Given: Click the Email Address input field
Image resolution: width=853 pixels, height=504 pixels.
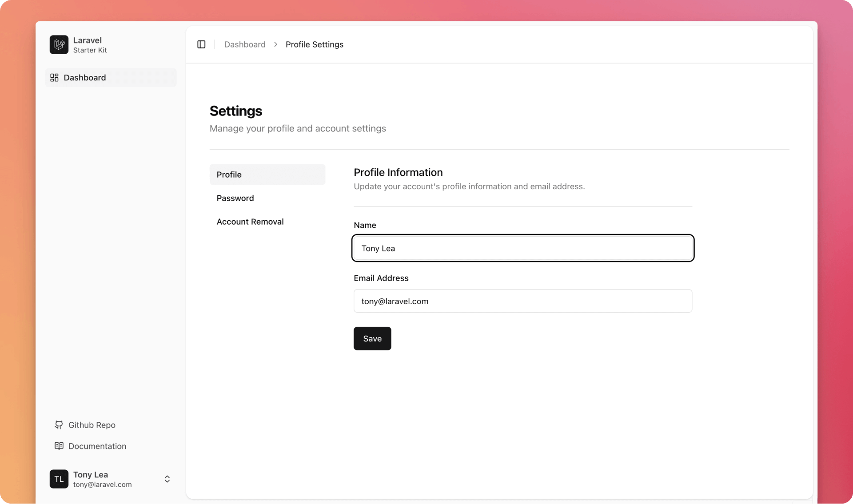Looking at the screenshot, I should (522, 301).
